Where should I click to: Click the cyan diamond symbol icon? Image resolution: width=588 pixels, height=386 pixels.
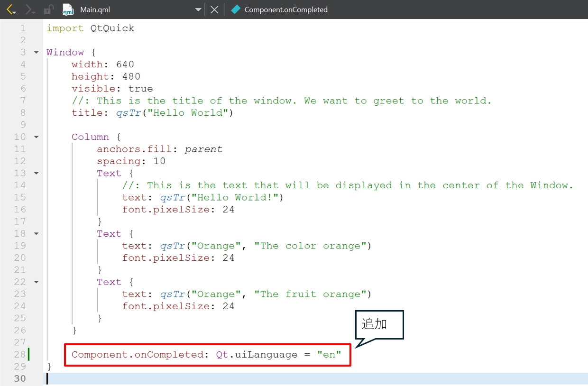point(236,9)
